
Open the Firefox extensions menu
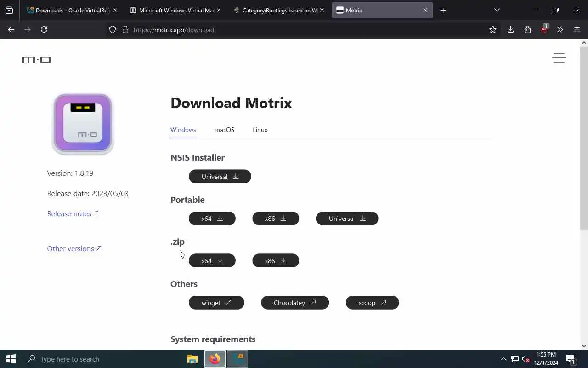pos(527,29)
